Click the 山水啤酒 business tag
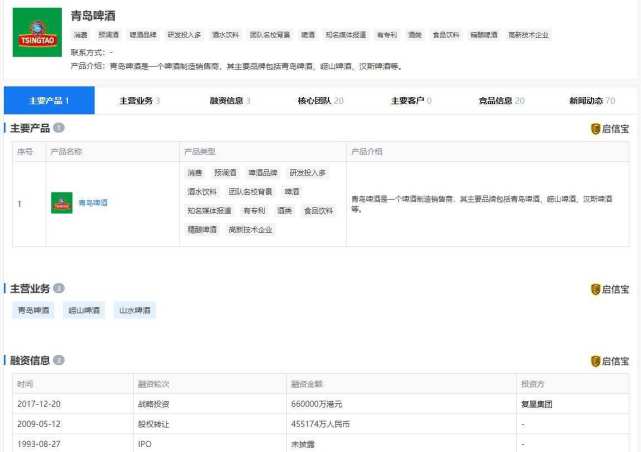Viewport: 641px width, 452px height. 134,310
